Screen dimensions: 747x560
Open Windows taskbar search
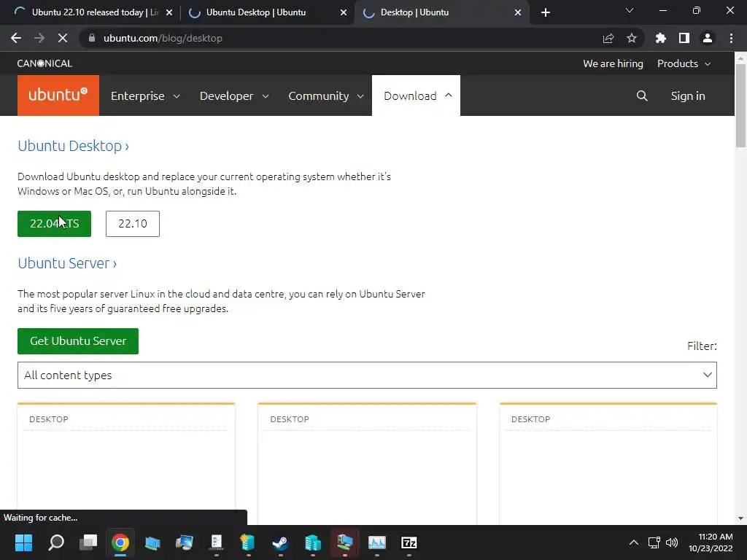(56, 542)
